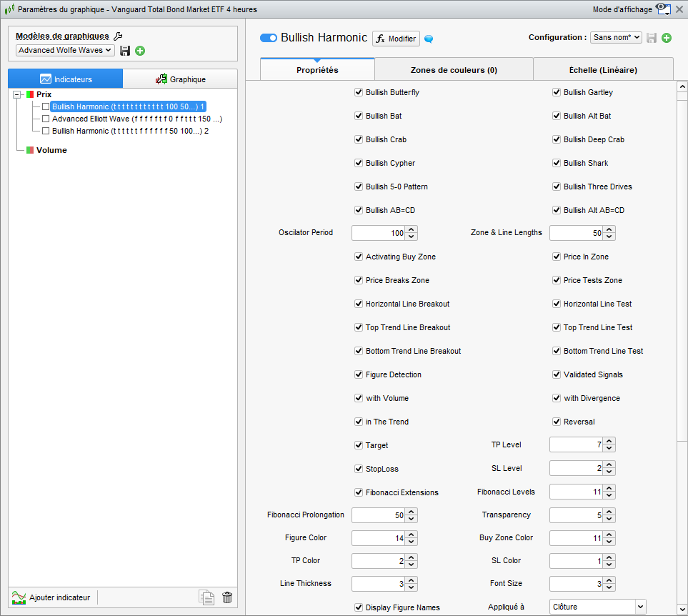Duplicate indicator using the copy icon

206,598
